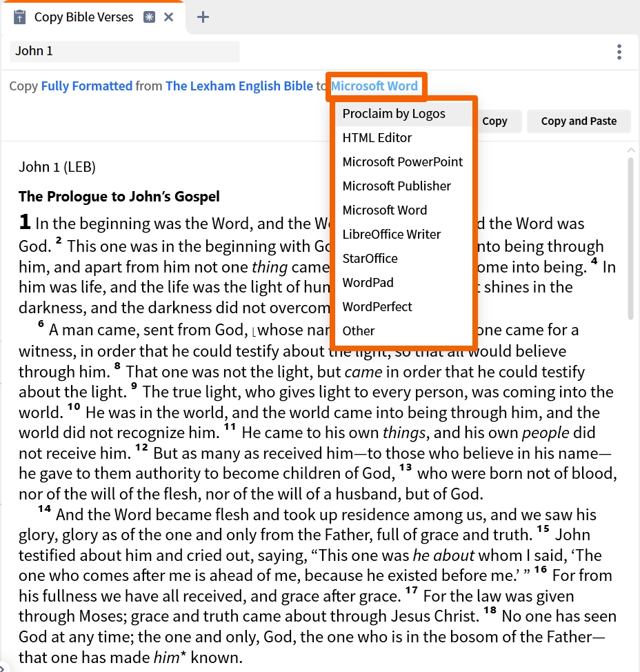Click the Microsoft Word destination link
Screen dimensions: 640x672
[x=374, y=86]
